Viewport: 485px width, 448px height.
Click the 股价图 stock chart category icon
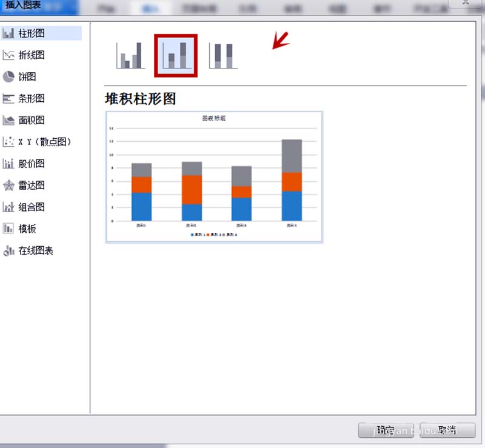coord(8,163)
